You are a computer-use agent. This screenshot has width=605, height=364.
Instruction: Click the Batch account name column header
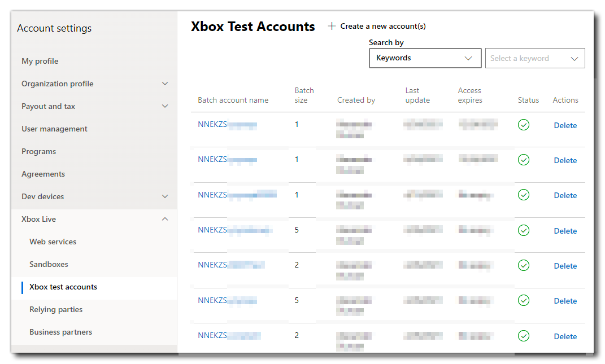tap(233, 100)
